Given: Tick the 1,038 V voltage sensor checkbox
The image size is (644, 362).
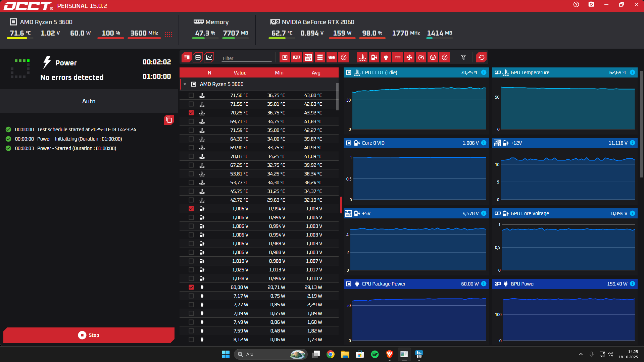Looking at the screenshot, I should [191, 278].
